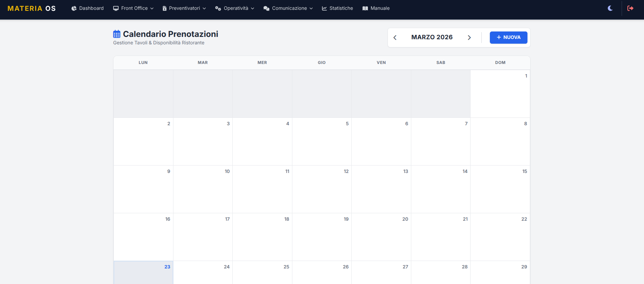Open the Manuale page
This screenshot has height=284, width=644.
coord(380,8)
